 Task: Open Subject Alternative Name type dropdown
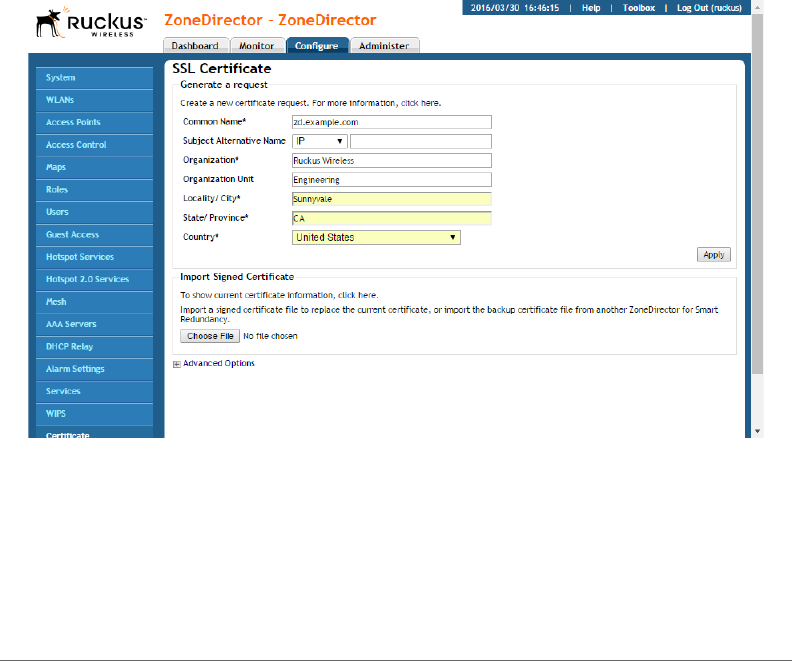coord(320,141)
